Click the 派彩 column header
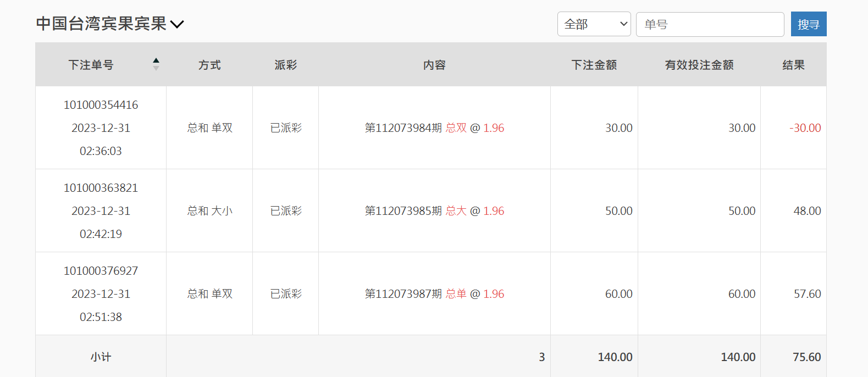Viewport: 868px width, 377px height. 286,65
